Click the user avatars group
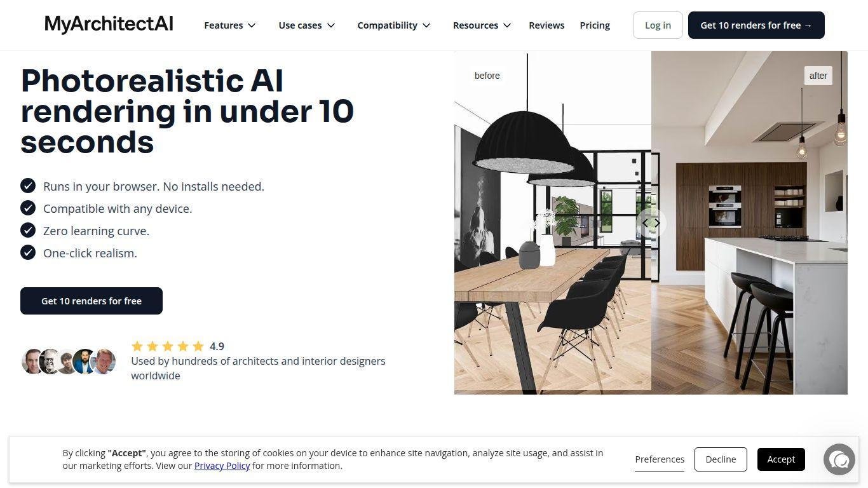This screenshot has height=488, width=868. tap(69, 362)
